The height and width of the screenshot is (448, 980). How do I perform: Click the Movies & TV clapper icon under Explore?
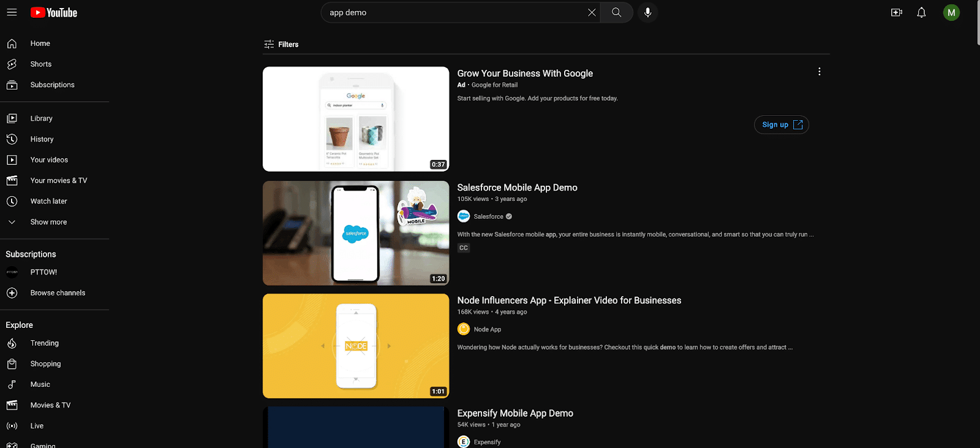12,405
